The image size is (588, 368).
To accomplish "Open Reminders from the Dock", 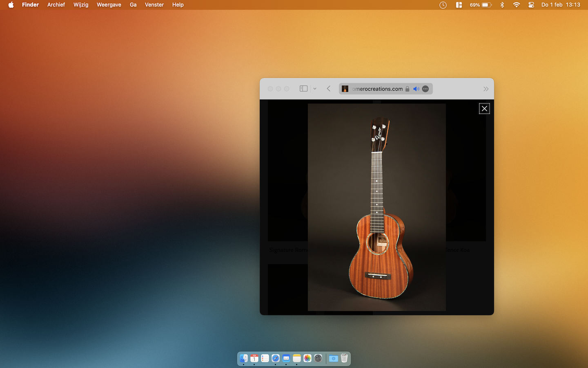I will pyautogui.click(x=265, y=358).
